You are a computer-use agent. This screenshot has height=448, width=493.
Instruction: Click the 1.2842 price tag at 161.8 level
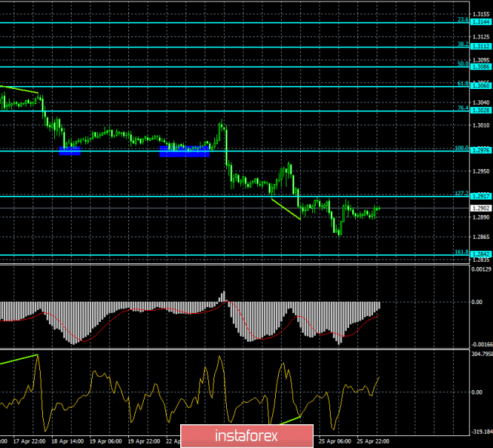(x=481, y=254)
